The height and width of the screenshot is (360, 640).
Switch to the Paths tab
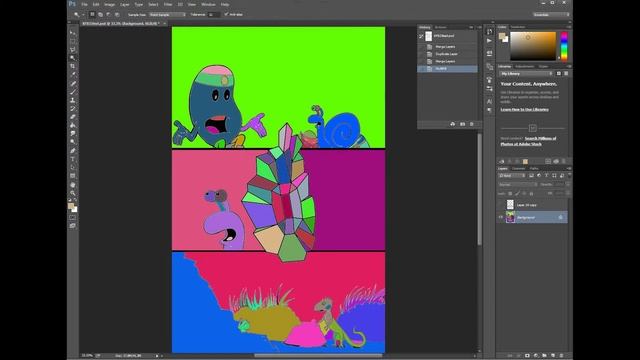point(534,168)
